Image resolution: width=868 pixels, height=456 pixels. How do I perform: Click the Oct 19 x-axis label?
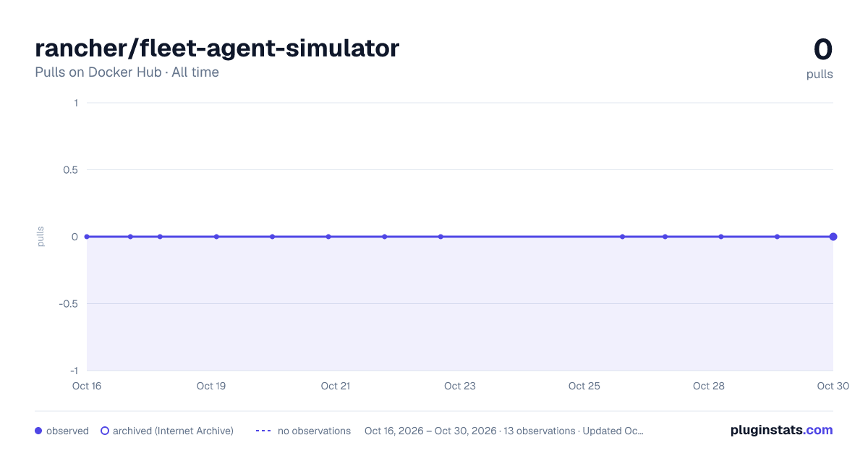(x=211, y=386)
